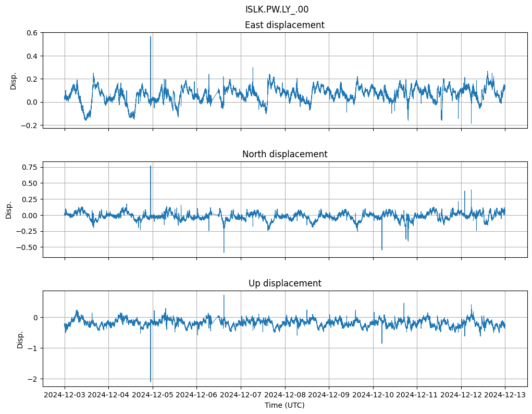Click the 2024-12-07 date tick label
Screen dimensions: 532x414
241,395
